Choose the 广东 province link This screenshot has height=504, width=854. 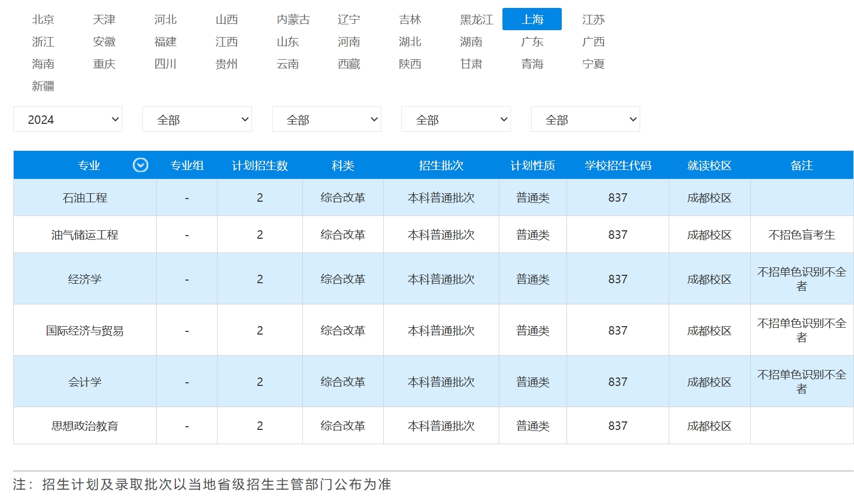(533, 42)
